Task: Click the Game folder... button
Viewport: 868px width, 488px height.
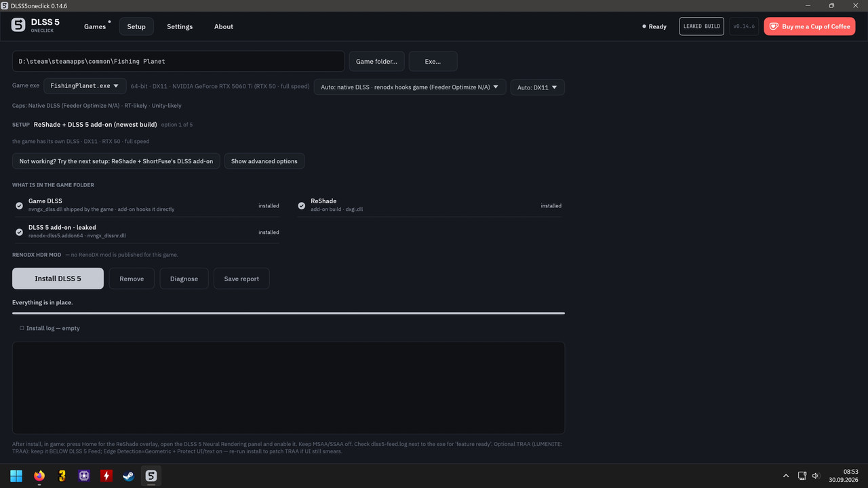Action: point(377,61)
